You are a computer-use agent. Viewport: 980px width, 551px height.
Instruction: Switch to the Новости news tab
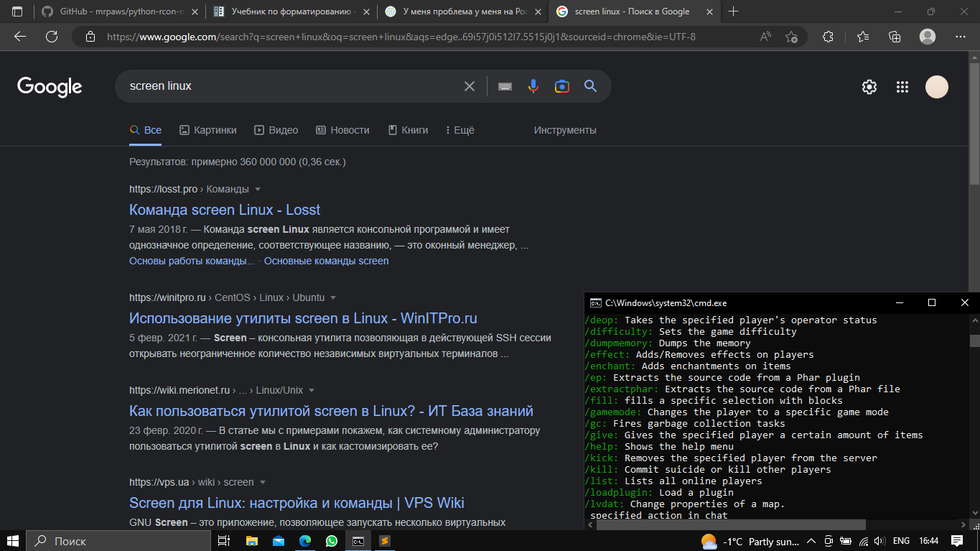pyautogui.click(x=342, y=130)
